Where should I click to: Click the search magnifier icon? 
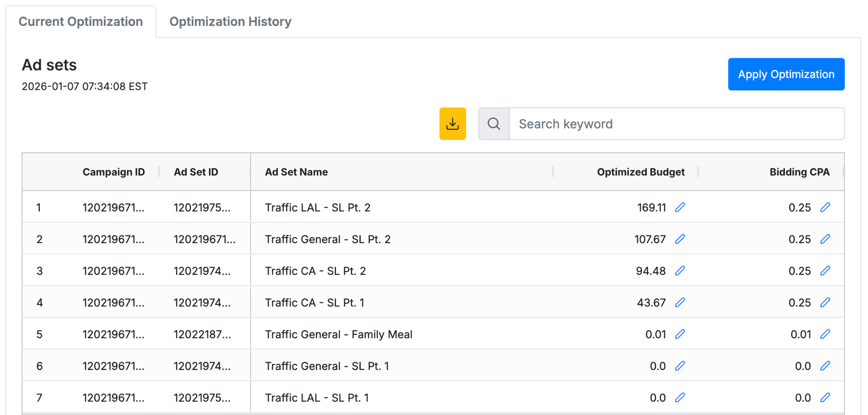coord(494,123)
